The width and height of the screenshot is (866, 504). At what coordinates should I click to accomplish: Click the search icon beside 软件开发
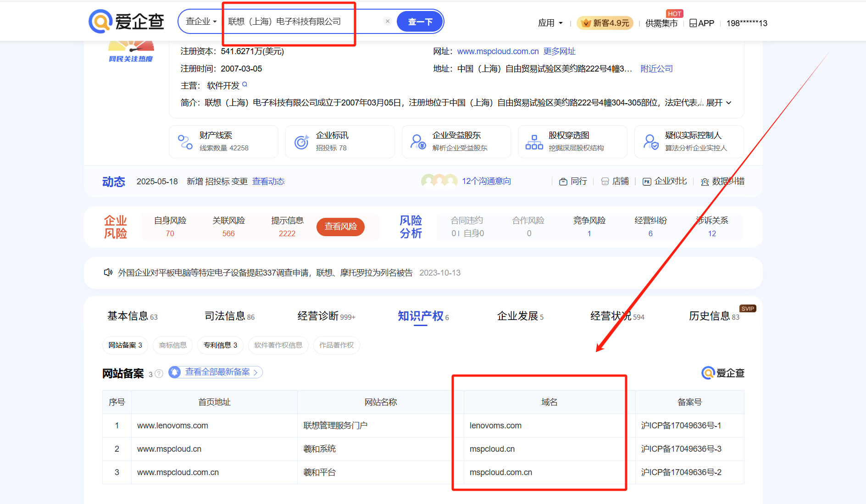coord(245,84)
